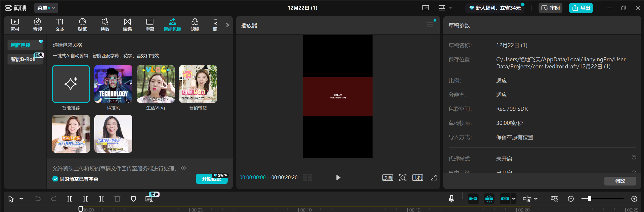Image resolution: width=644 pixels, height=212 pixels.
Task: Expand the selection cursor tool dropdown
Action: pos(21,199)
